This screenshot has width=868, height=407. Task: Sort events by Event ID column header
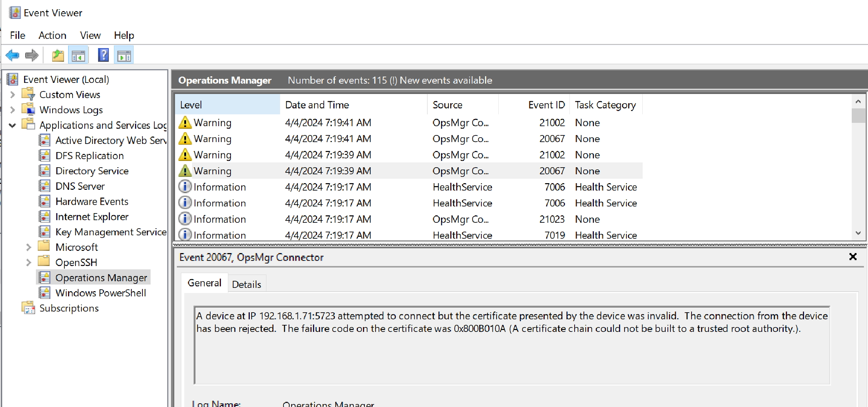coord(546,105)
